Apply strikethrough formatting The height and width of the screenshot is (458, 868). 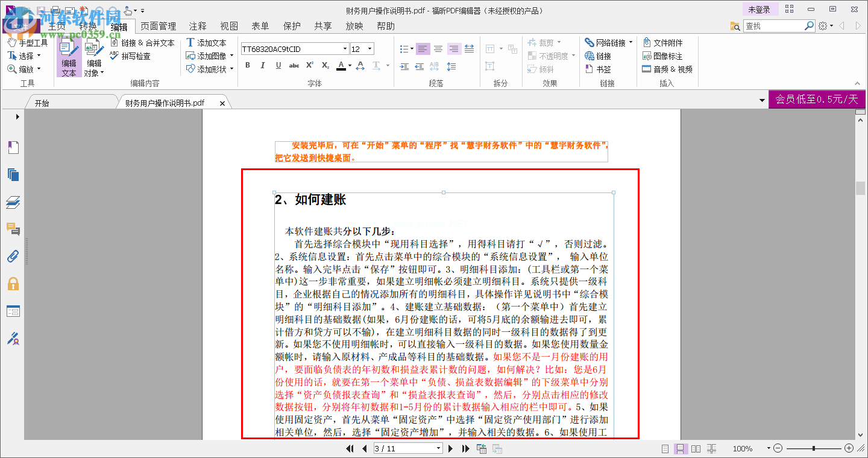[x=294, y=65]
